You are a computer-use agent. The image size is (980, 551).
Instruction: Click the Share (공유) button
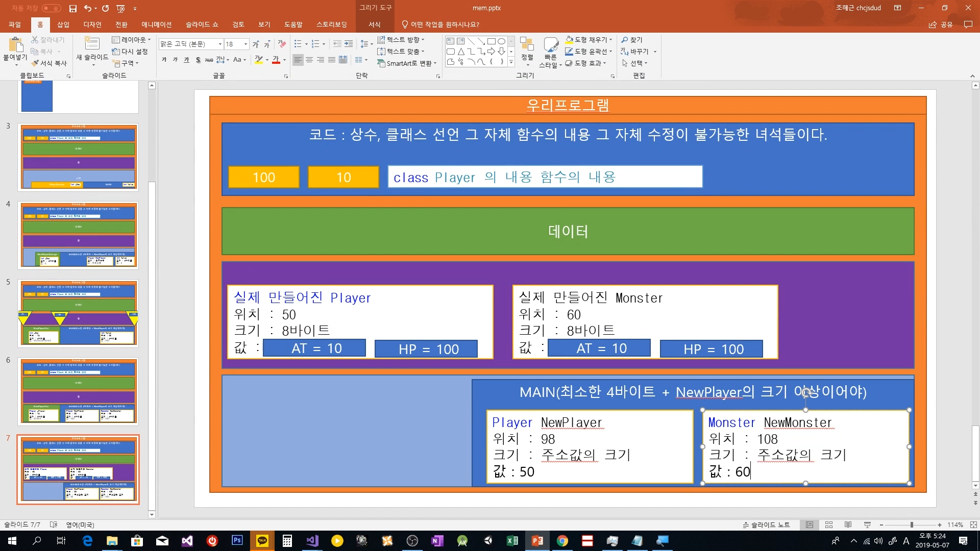click(941, 24)
